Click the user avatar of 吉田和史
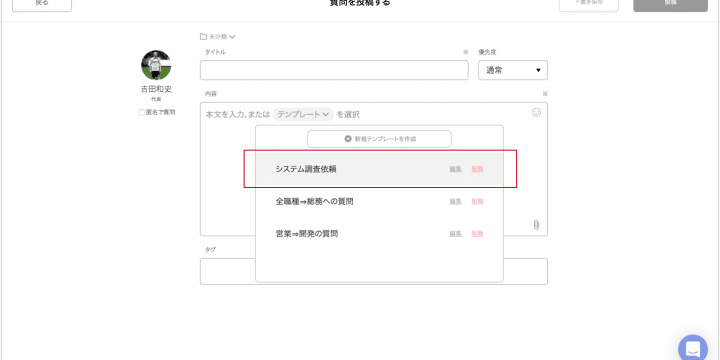720x360 pixels. 156,65
